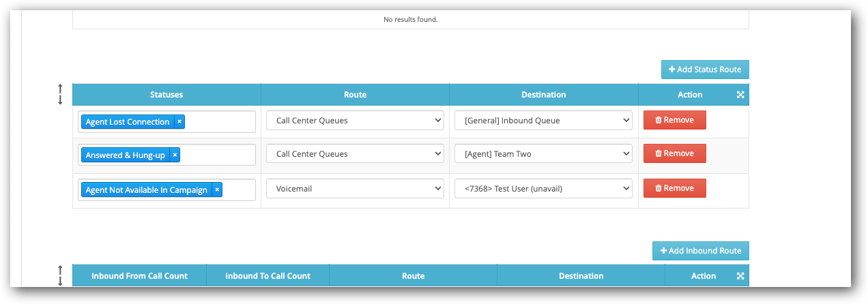Open the Voicemail route dropdown

[x=355, y=189]
